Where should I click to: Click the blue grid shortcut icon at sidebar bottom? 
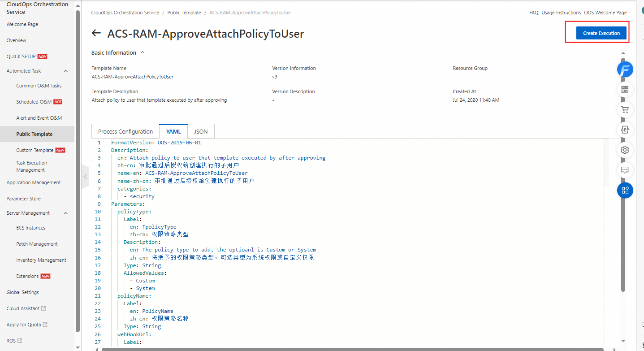tap(625, 190)
